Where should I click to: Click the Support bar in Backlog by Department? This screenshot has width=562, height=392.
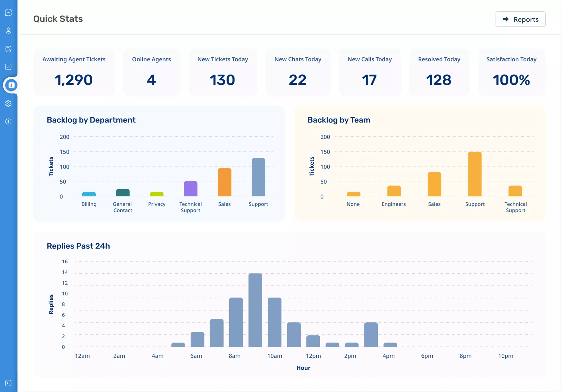click(258, 177)
